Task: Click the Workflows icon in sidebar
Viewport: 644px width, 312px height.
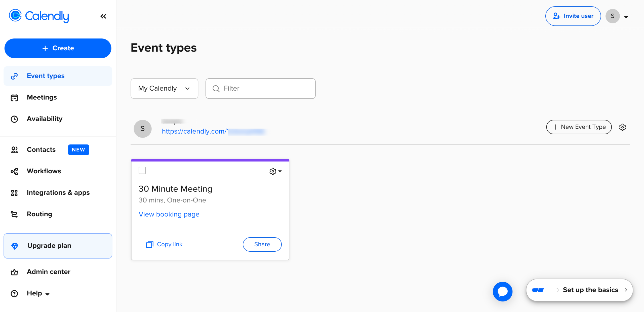Action: [x=14, y=171]
